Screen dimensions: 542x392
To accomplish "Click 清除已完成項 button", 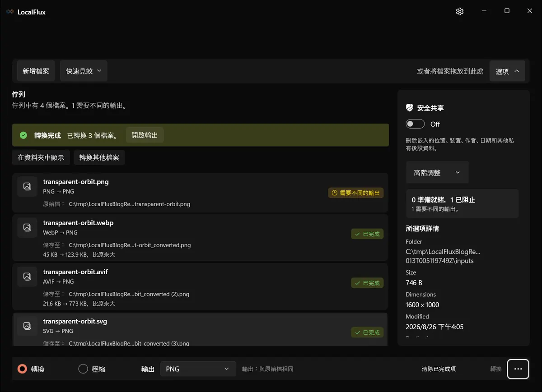I will coord(439,369).
